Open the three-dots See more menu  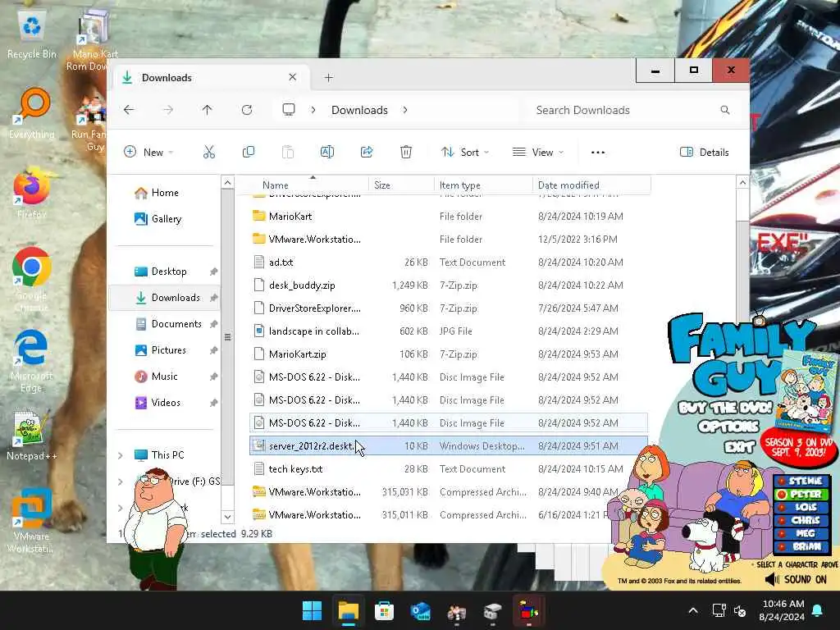tap(598, 152)
